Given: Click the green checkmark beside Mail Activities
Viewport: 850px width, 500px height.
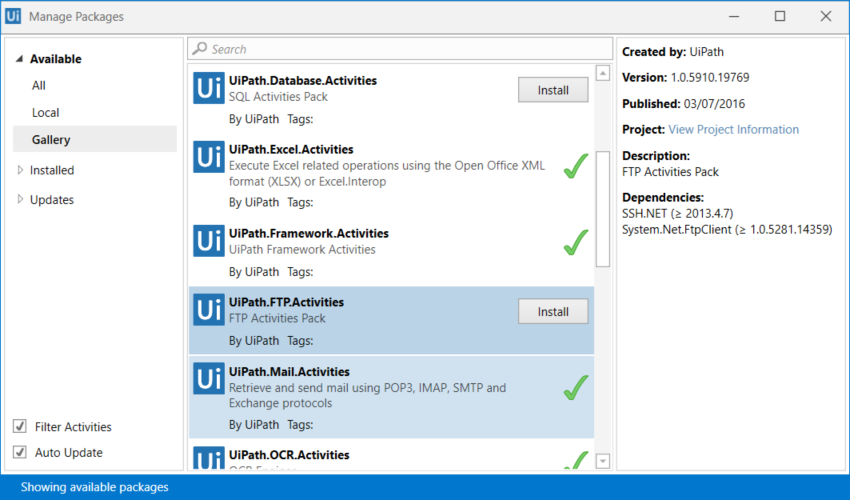Looking at the screenshot, I should (576, 387).
